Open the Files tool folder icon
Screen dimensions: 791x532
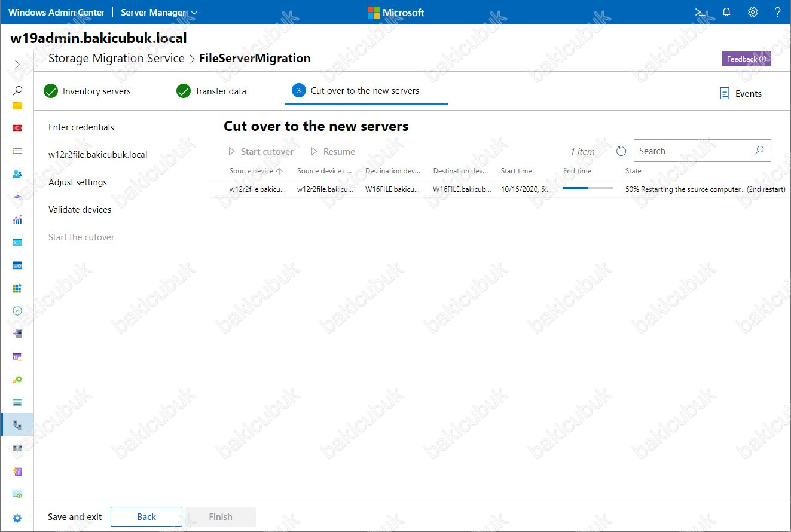click(17, 105)
